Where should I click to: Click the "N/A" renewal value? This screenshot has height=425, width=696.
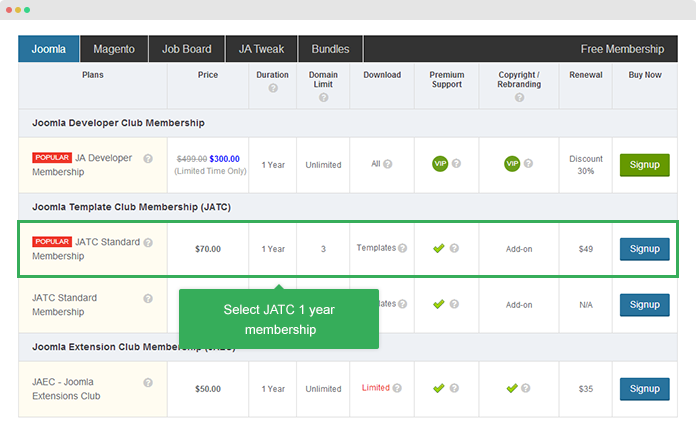click(586, 305)
